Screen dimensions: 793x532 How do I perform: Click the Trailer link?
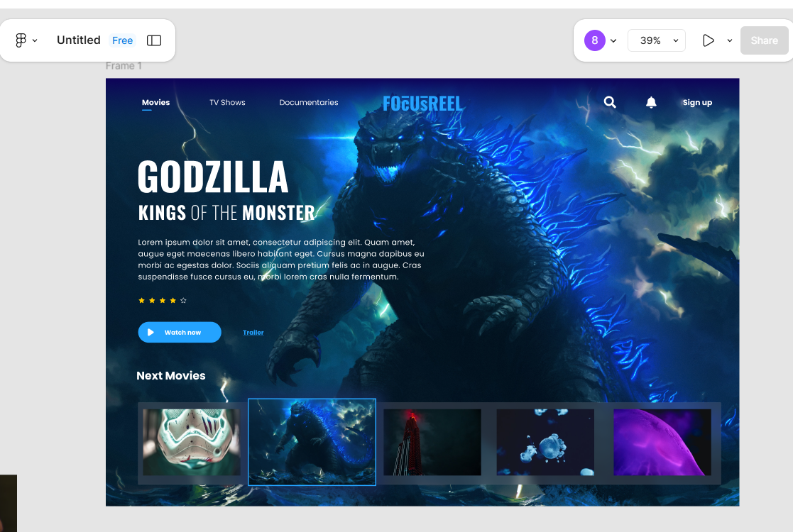point(253,333)
